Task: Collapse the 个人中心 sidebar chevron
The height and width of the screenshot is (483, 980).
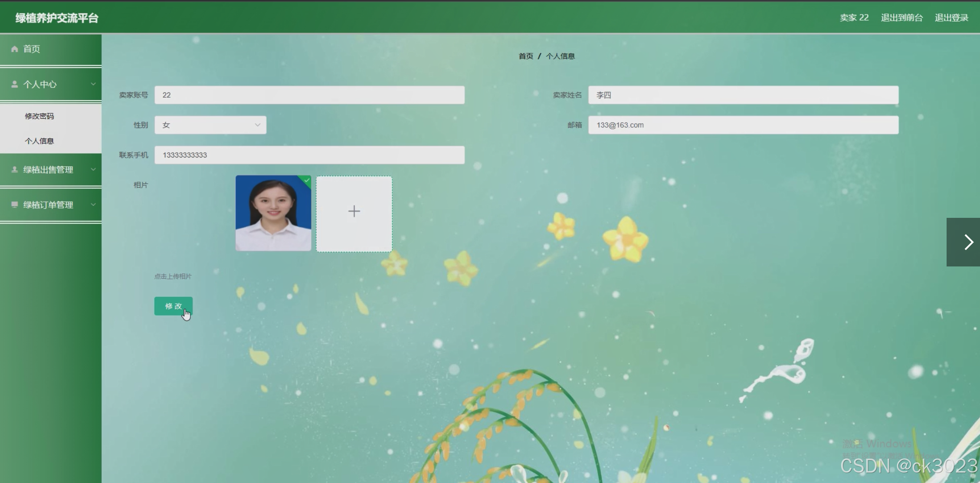Action: [x=93, y=84]
